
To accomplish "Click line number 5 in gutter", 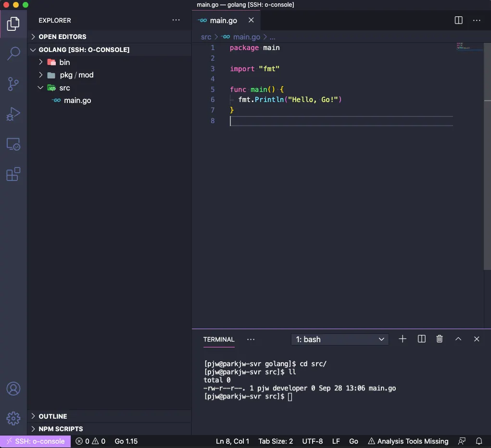I will [212, 90].
